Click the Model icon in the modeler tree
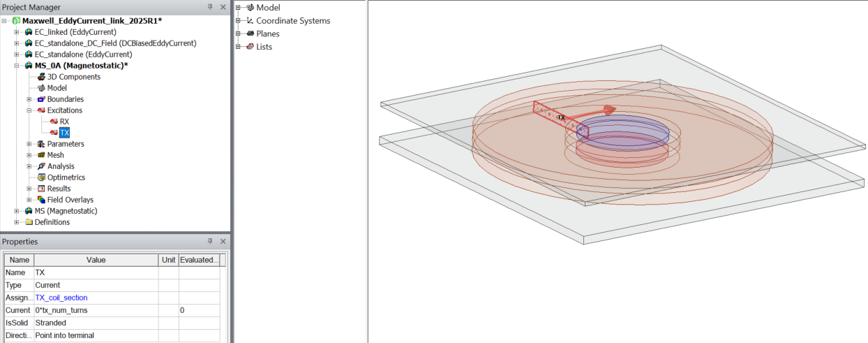 (x=250, y=8)
